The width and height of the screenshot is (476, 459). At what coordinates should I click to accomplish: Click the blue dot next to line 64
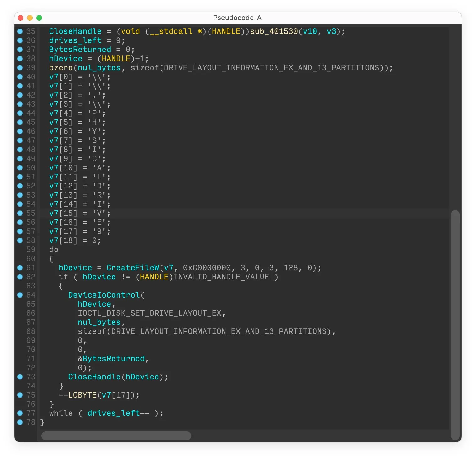click(20, 295)
